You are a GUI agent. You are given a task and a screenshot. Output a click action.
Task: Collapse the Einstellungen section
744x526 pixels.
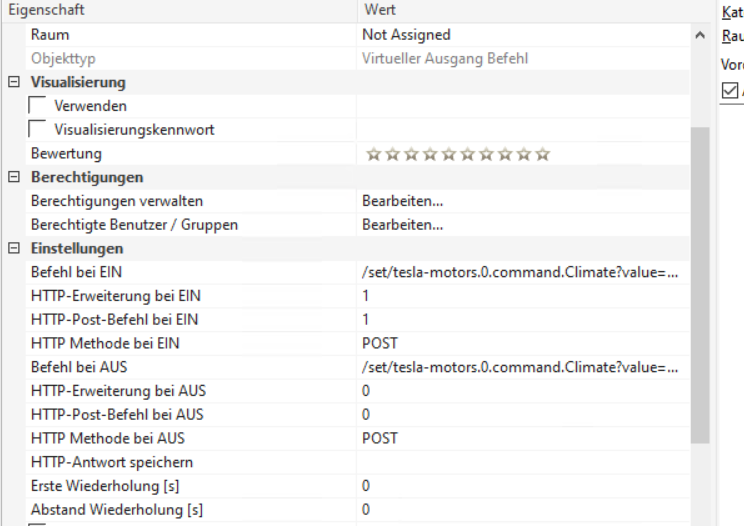tap(13, 248)
